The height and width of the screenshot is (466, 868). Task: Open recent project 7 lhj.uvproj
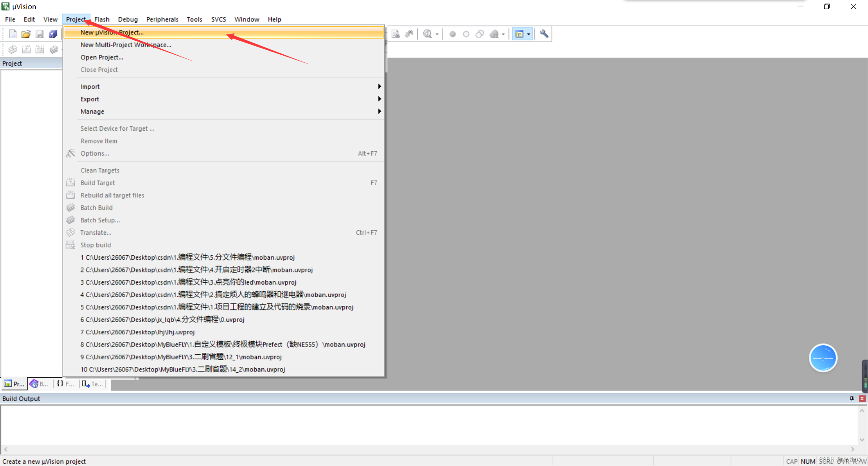click(x=224, y=332)
